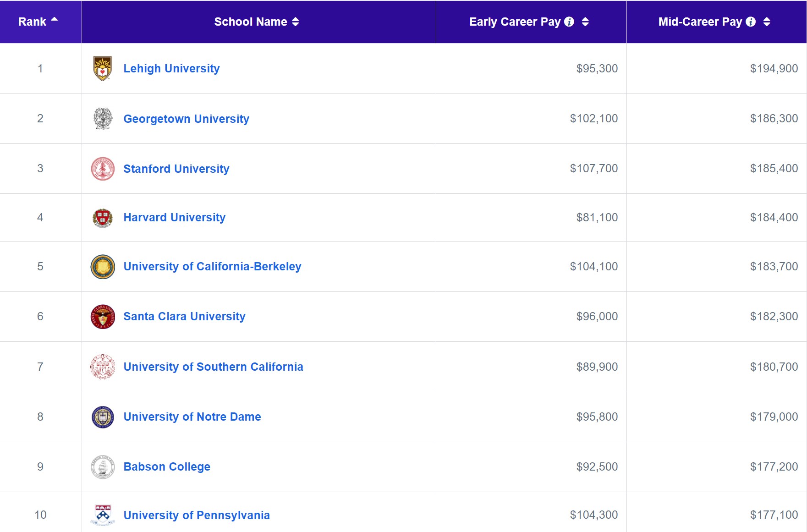Sort by Mid-Career Pay arrows
Screen dimensions: 807x532
(767, 22)
